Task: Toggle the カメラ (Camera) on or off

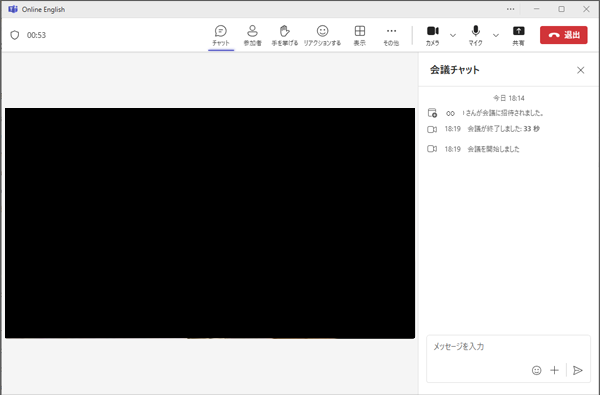Action: point(432,35)
